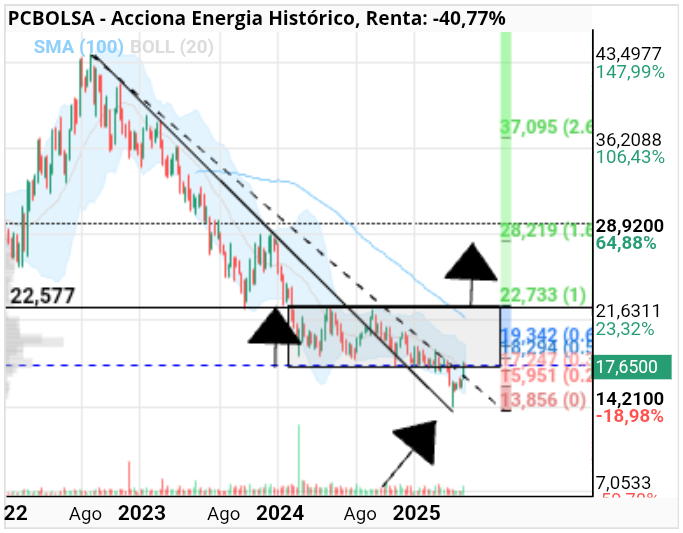Image resolution: width=683 pixels, height=533 pixels.
Task: Click the 21,6311 price axis label
Action: click(x=628, y=311)
